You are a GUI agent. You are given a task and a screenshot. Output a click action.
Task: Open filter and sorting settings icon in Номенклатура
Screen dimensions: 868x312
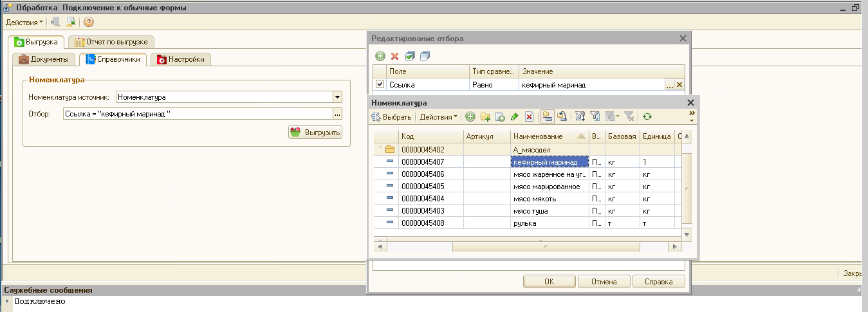tap(580, 116)
